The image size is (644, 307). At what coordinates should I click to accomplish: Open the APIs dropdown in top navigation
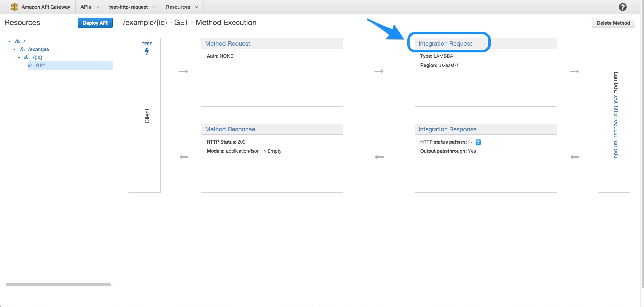click(89, 7)
